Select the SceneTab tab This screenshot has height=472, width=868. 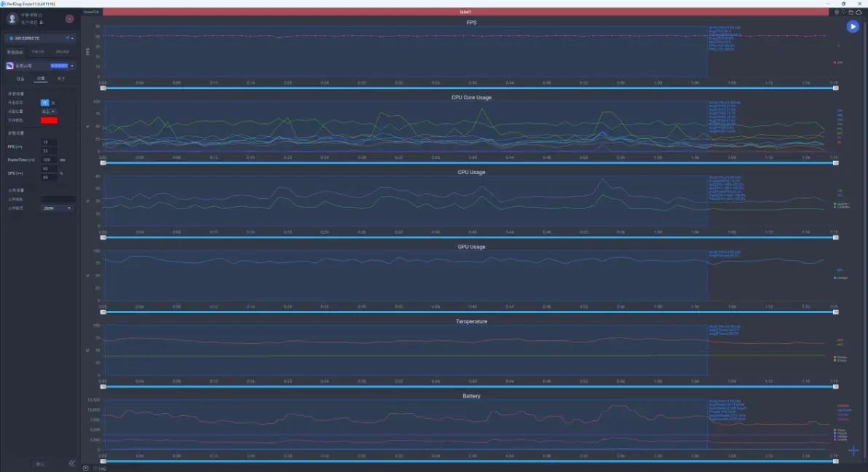point(91,12)
